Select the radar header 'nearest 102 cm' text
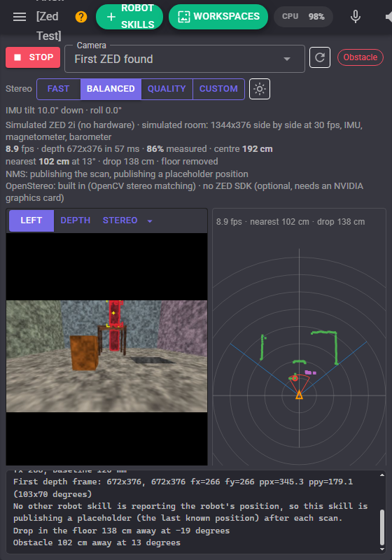This screenshot has height=560, width=392. coord(279,222)
